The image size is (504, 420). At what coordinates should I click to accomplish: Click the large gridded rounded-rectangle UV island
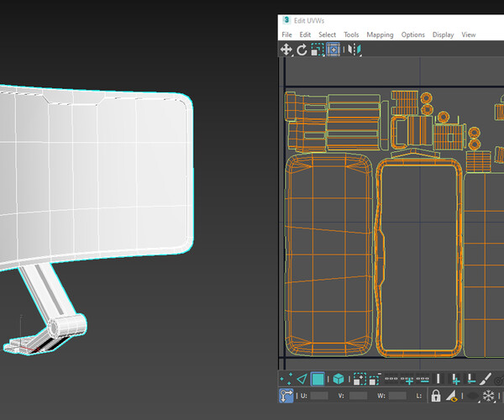tap(328, 255)
